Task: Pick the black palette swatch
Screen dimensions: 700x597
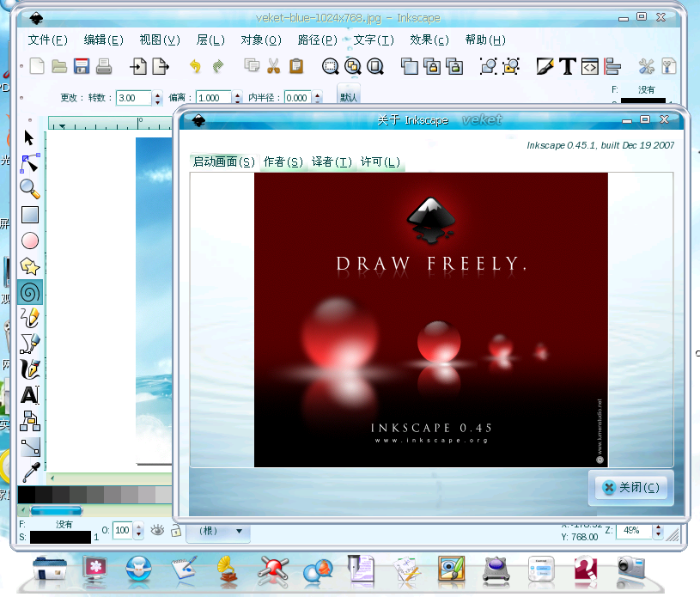Action: pos(26,495)
